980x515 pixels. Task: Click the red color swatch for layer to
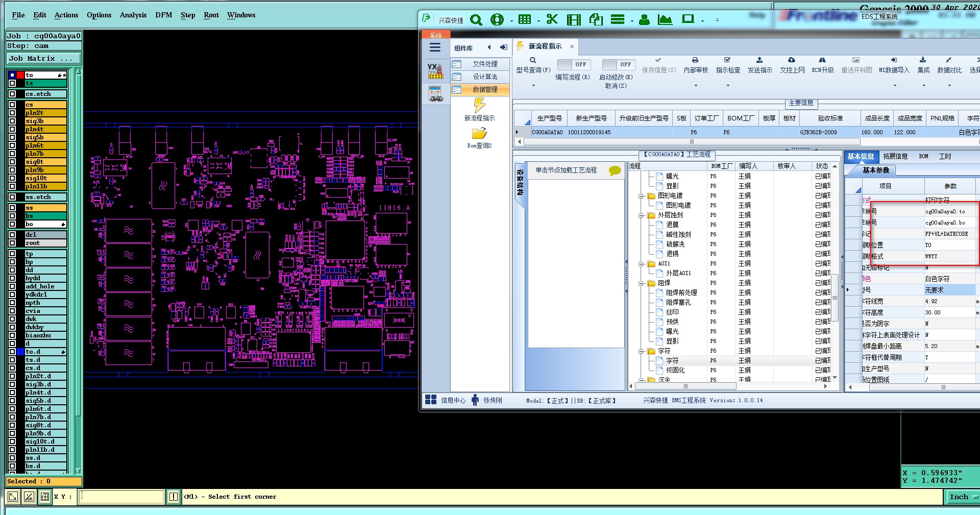(20, 75)
